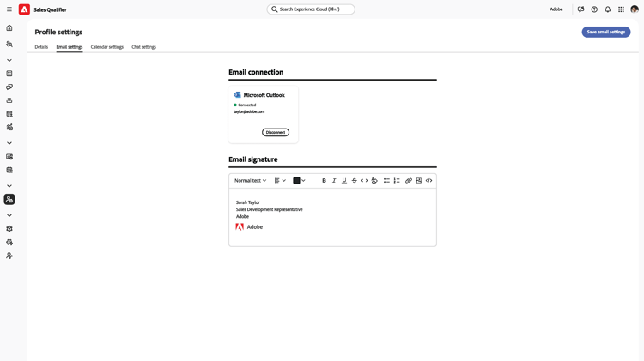
Task: Click the 'Sarah Taylor' signature line
Action: [x=247, y=202]
